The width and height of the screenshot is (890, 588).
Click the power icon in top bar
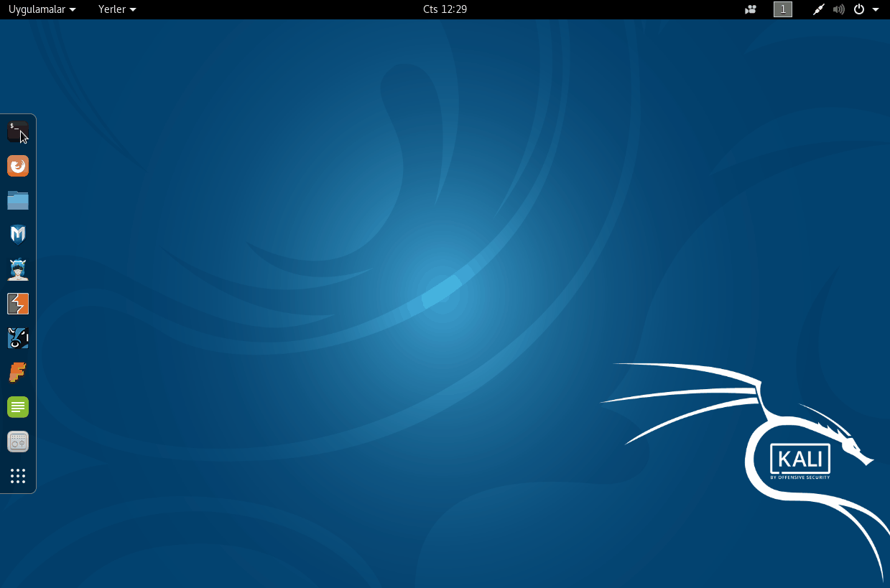pyautogui.click(x=858, y=9)
